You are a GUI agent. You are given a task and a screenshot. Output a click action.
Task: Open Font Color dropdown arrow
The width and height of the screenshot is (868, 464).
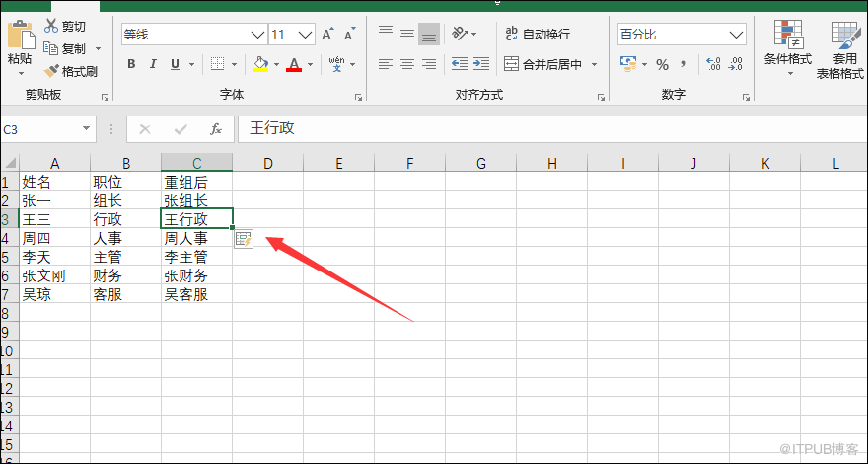pos(310,65)
